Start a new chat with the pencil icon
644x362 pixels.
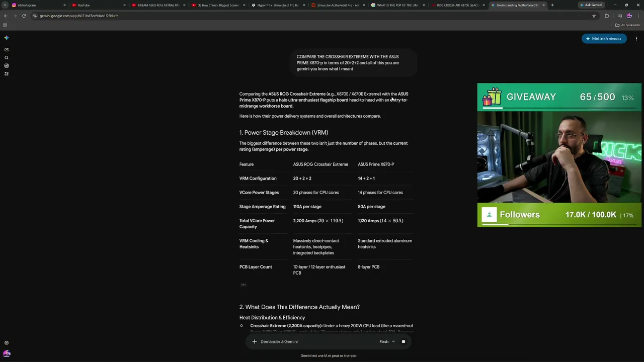[7, 50]
